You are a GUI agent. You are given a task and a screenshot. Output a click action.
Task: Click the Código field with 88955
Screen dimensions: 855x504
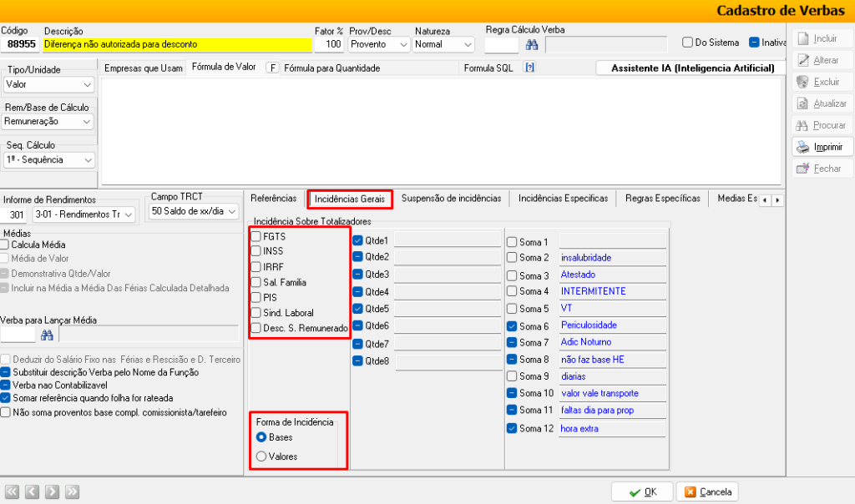(20, 45)
